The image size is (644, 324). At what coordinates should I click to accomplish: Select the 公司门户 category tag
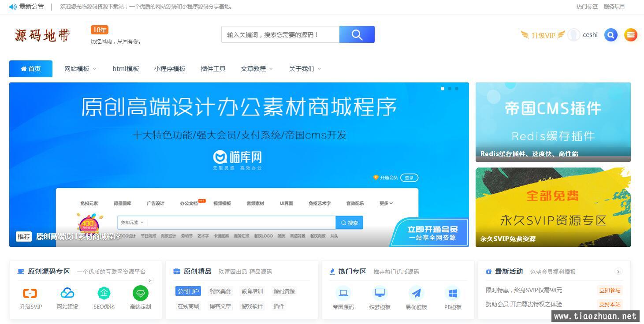(x=188, y=291)
